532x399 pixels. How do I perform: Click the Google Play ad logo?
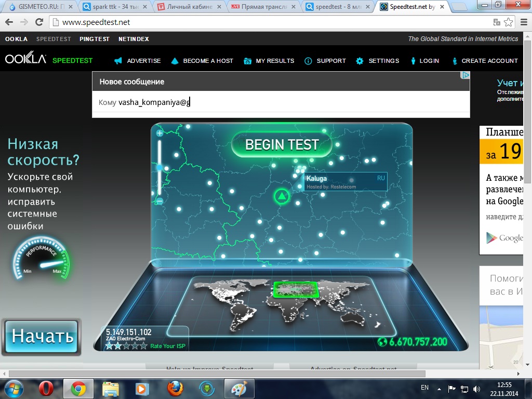[x=505, y=238]
